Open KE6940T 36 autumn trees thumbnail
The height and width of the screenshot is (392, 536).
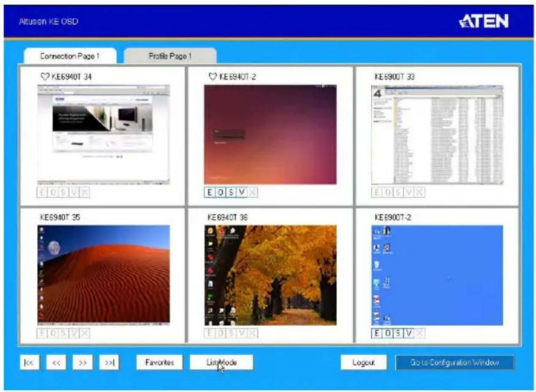pos(270,275)
